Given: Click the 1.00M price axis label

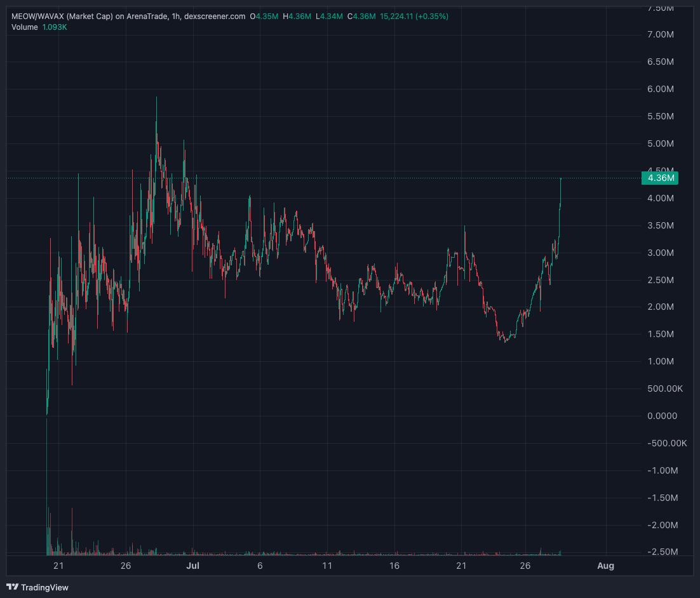Looking at the screenshot, I should pos(660,361).
